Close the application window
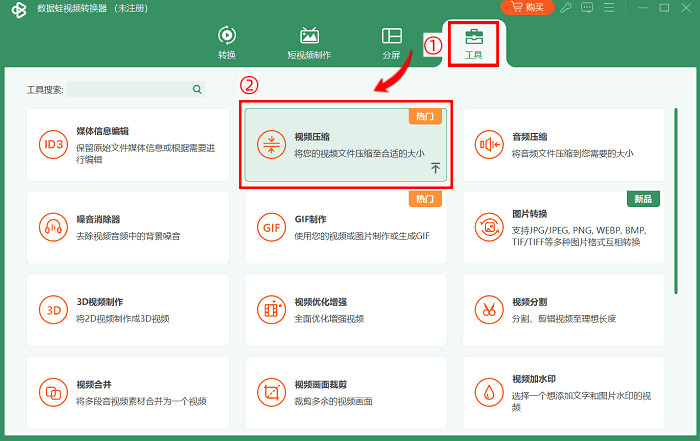 [686, 8]
